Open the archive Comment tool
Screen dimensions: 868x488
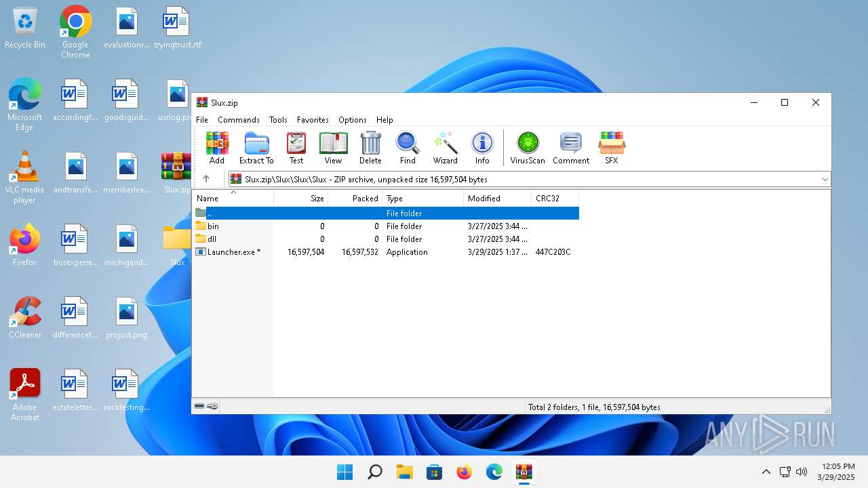pos(571,148)
